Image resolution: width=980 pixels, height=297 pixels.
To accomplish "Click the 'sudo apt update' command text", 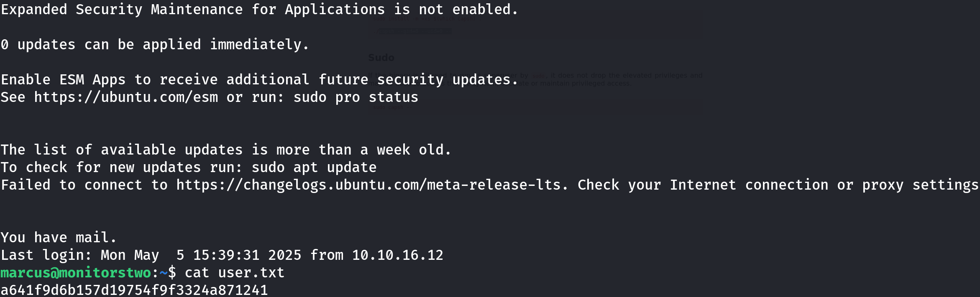I will [x=314, y=168].
